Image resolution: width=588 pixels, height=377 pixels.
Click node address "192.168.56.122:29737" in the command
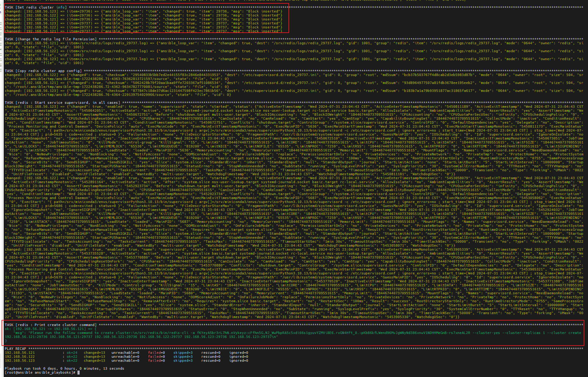pyautogui.click(x=161, y=337)
